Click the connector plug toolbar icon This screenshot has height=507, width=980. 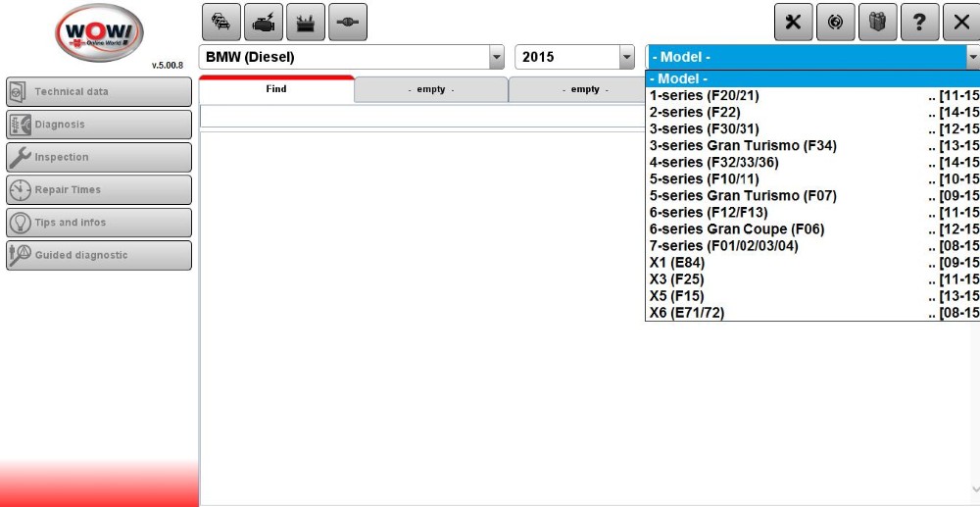pyautogui.click(x=348, y=23)
